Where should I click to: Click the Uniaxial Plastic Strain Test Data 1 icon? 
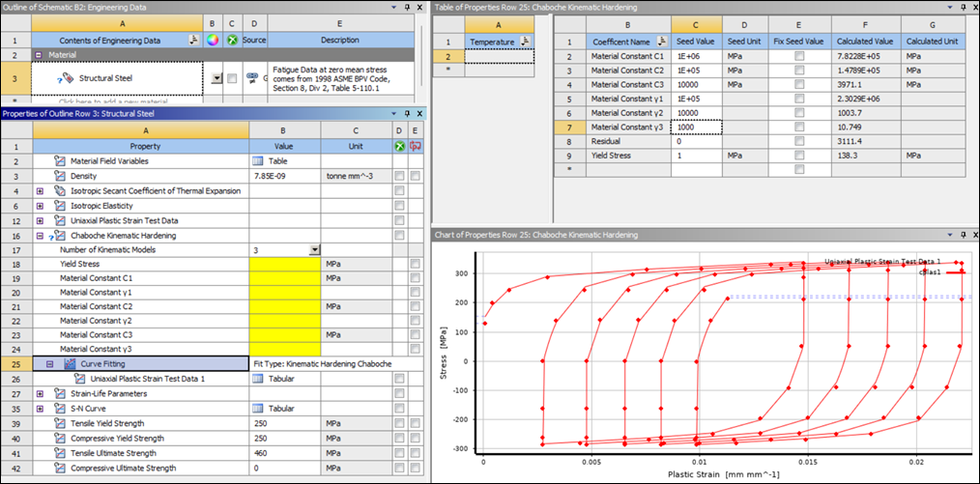pyautogui.click(x=78, y=379)
